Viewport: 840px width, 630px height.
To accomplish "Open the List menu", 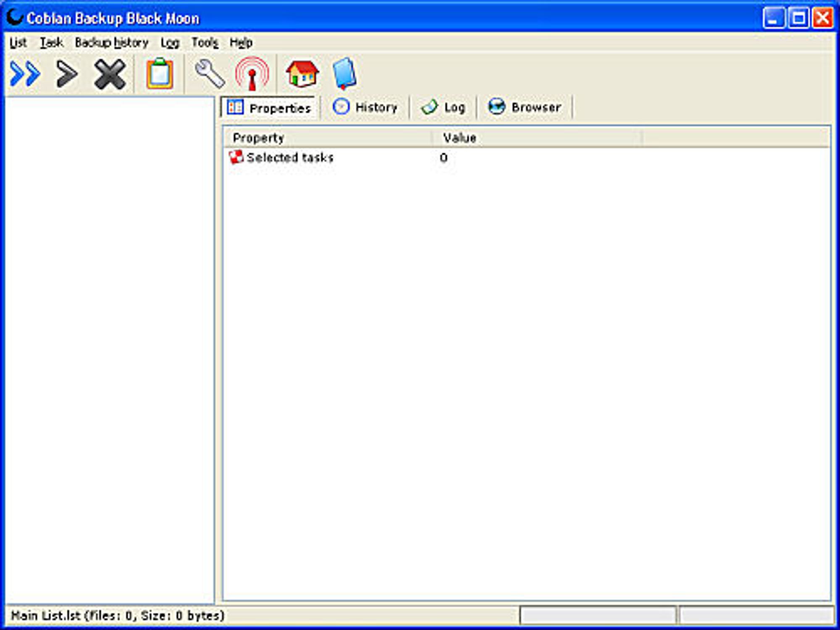I will (x=18, y=42).
